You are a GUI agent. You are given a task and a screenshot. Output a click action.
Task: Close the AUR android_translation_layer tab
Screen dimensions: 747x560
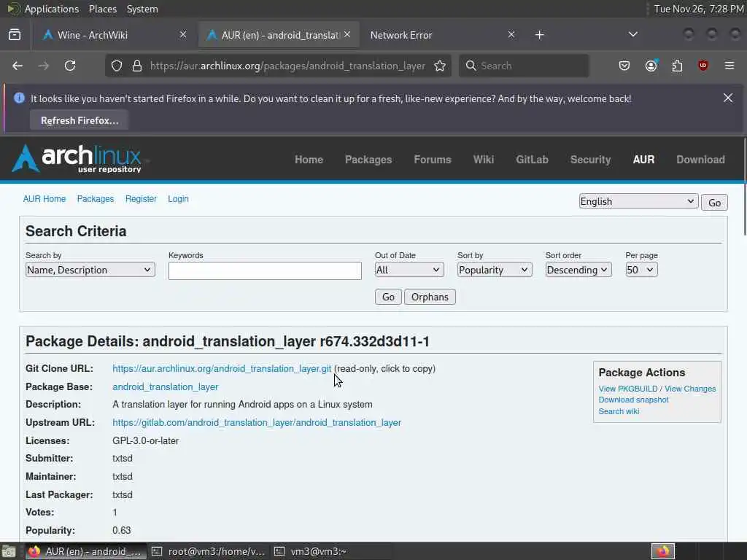[347, 35]
